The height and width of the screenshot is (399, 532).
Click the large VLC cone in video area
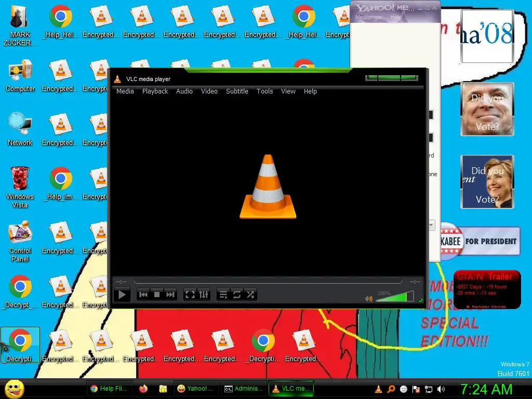(268, 187)
